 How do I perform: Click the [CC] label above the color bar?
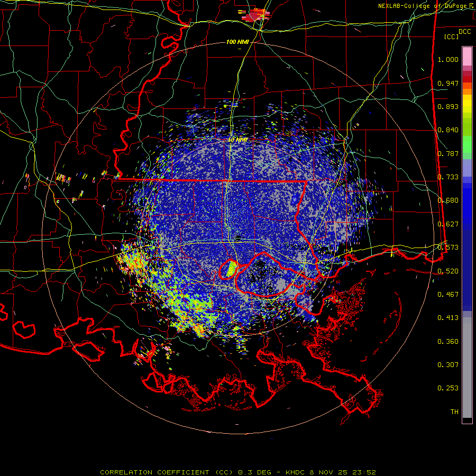[451, 36]
